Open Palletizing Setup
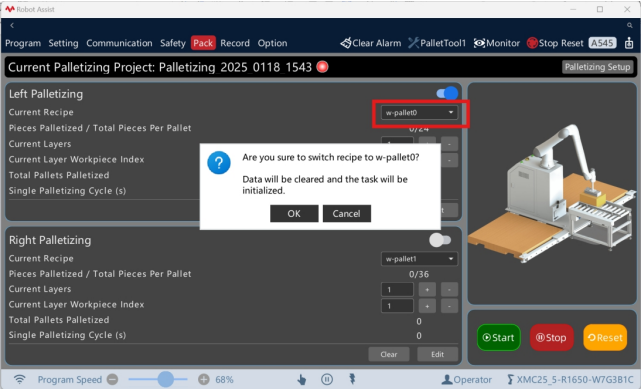Viewport: 644px width, 392px height. point(597,67)
